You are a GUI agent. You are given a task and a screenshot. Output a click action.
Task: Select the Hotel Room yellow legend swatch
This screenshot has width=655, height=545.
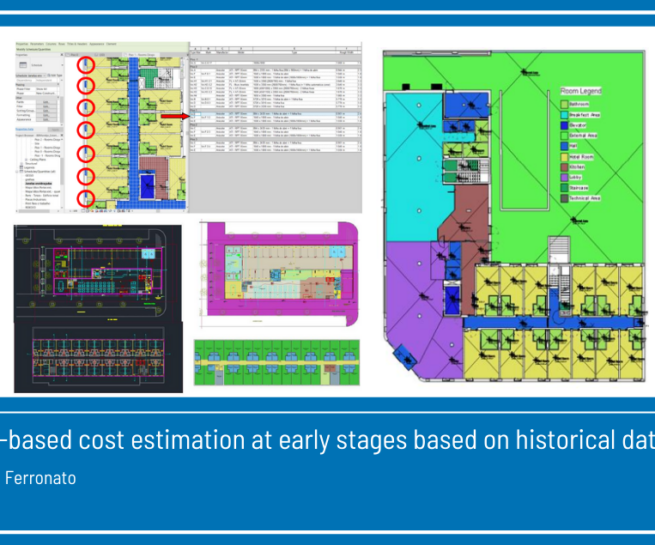click(x=563, y=156)
